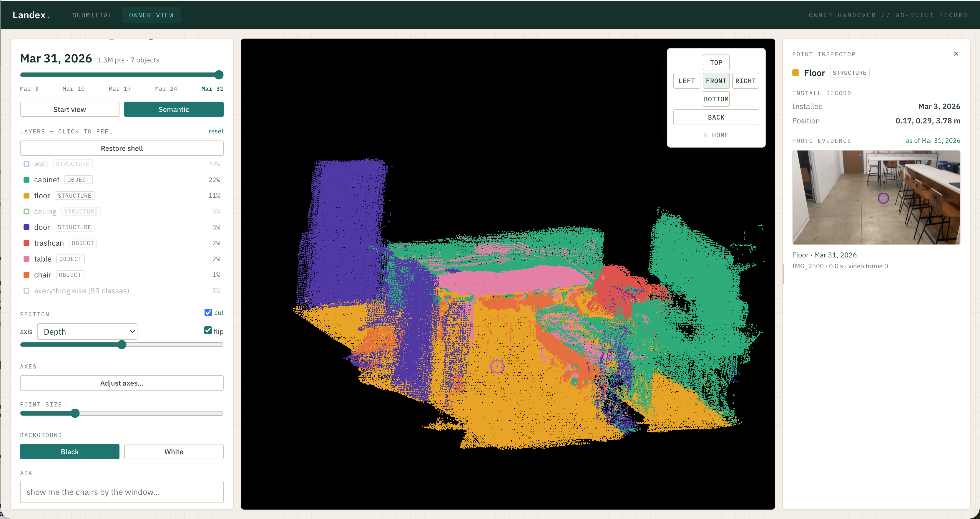This screenshot has height=519, width=980.
Task: Jump to Mar 31 on timeline
Action: pyautogui.click(x=212, y=89)
